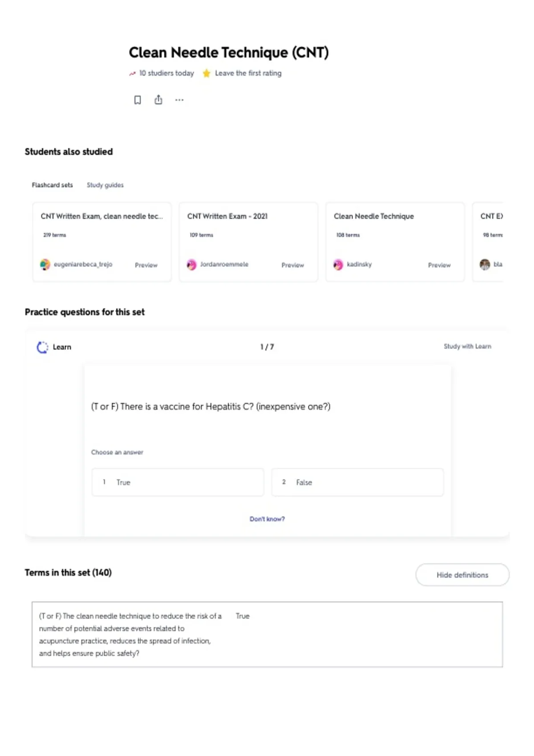This screenshot has height=756, width=534.
Task: Click the Learn mode circular icon
Action: click(x=42, y=347)
